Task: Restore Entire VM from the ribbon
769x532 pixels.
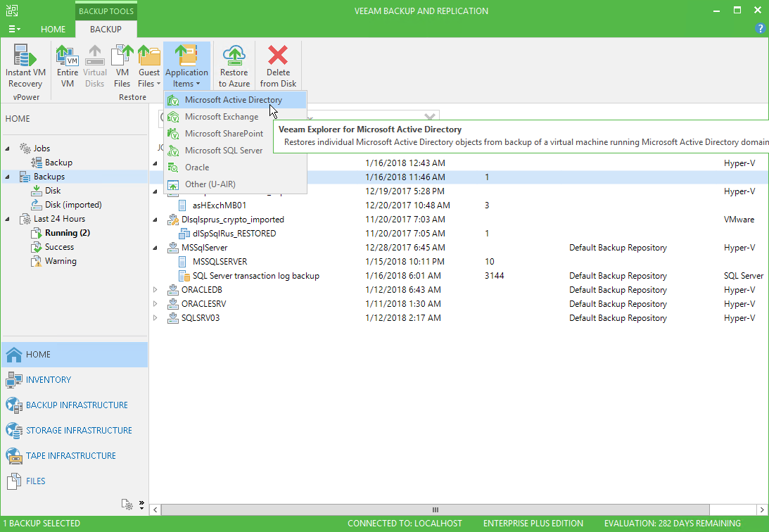Action: point(67,66)
